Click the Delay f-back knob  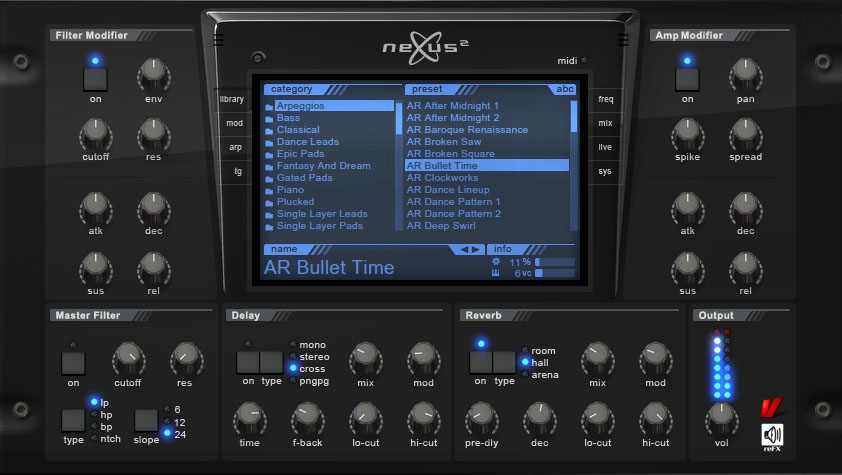click(307, 419)
